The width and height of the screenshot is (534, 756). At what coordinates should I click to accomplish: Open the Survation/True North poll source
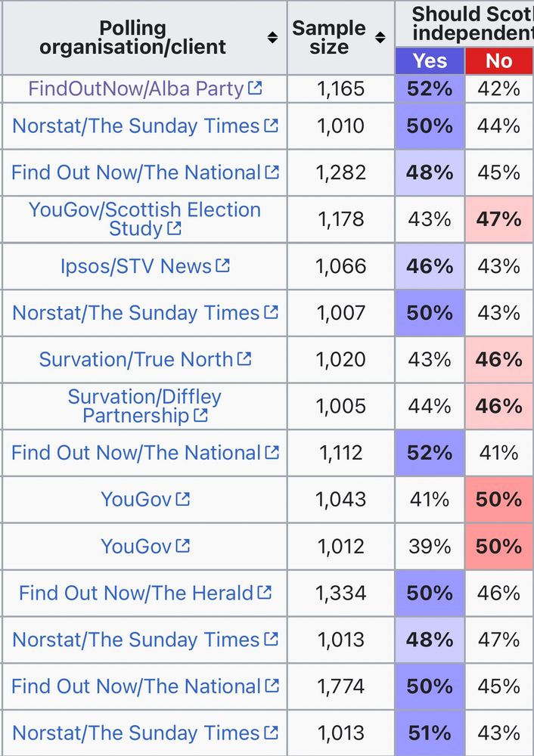tap(136, 359)
